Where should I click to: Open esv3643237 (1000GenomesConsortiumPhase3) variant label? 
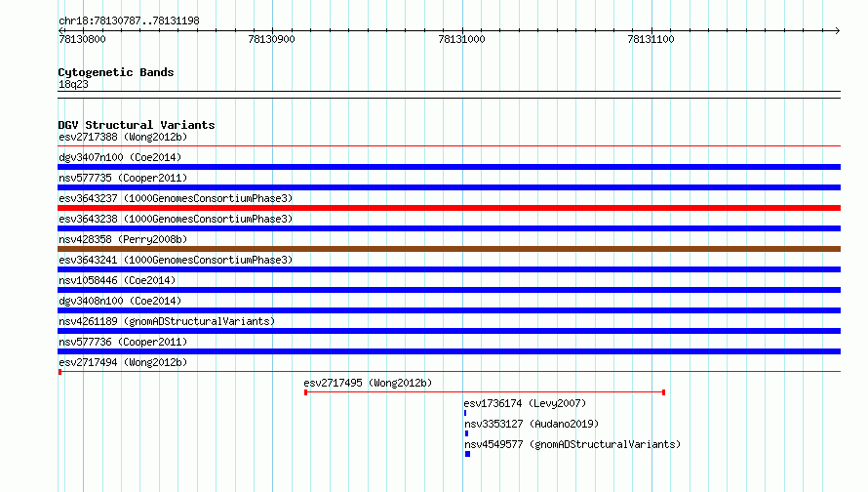pos(176,198)
